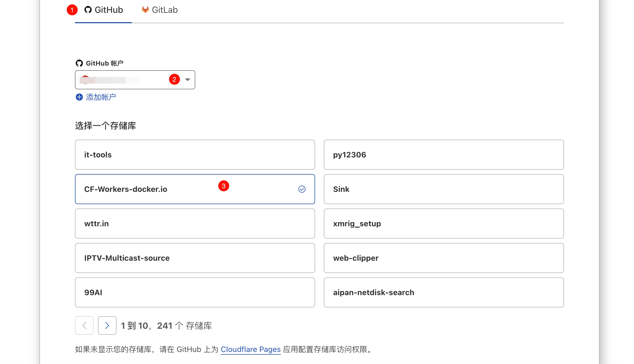Pick the IPTV-Multicast-source repository
The width and height of the screenshot is (634, 364).
click(x=195, y=258)
